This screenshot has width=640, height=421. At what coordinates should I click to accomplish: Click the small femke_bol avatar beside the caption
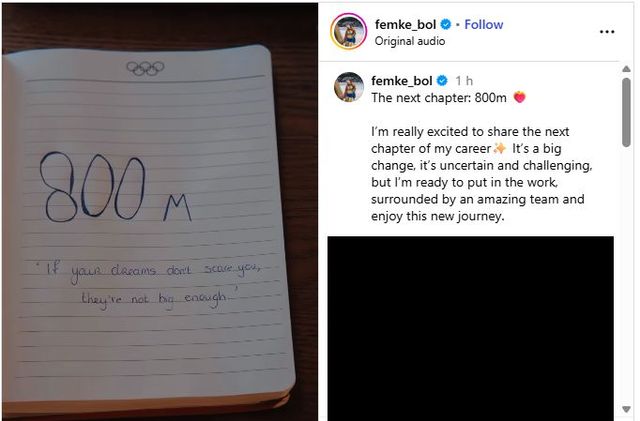coord(348,86)
